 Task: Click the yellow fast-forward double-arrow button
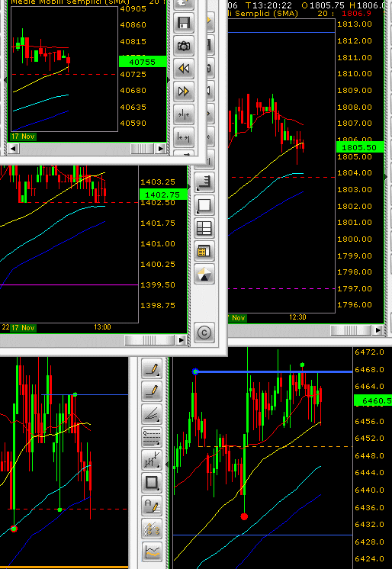click(x=184, y=91)
